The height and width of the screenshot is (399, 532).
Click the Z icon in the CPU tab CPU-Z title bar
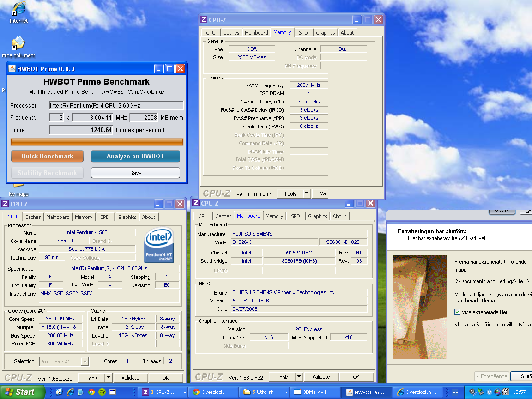pyautogui.click(x=5, y=204)
